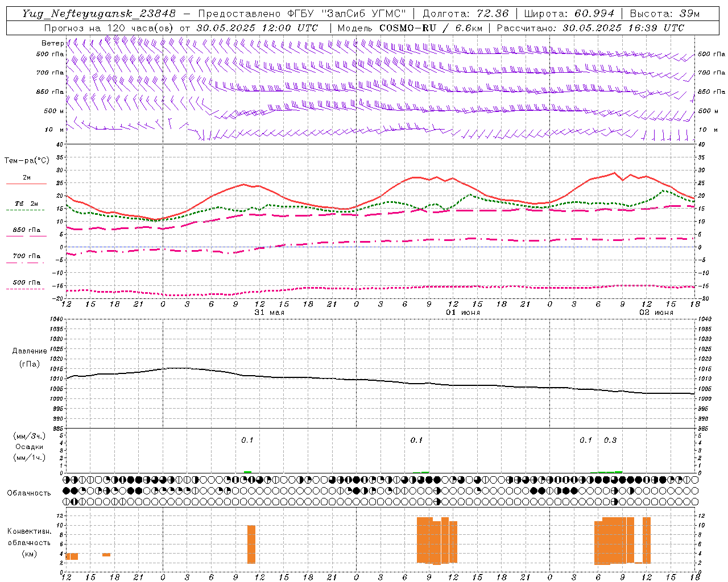Click the Рассчитано: 30.05.2025 16:39 UTC timestamp
Image resolution: width=728 pixels, height=582 pixels.
[x=590, y=28]
